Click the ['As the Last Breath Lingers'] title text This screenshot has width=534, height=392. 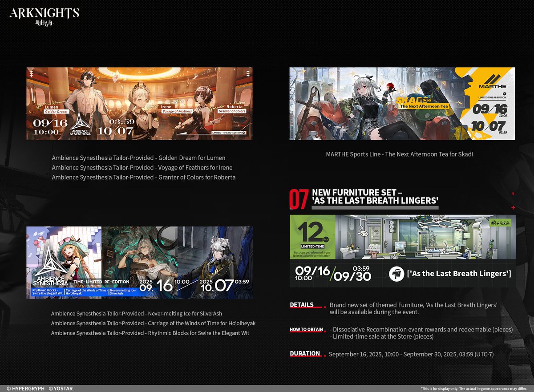[x=459, y=274]
